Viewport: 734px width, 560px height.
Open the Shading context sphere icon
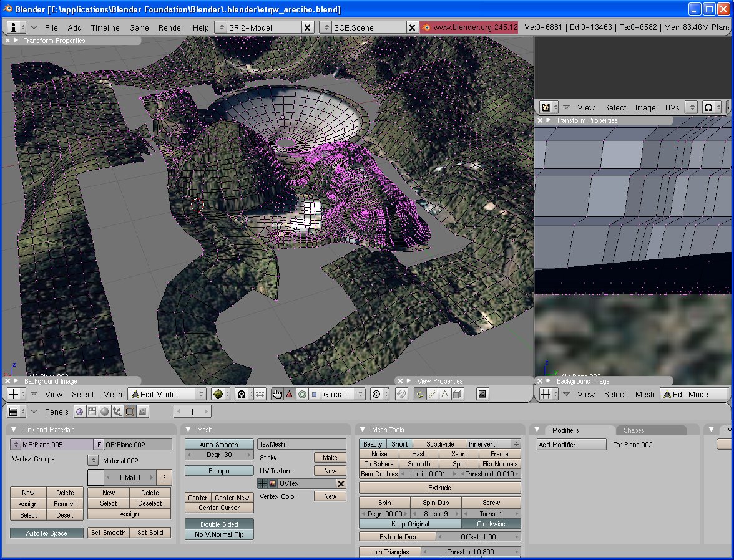[x=105, y=412]
